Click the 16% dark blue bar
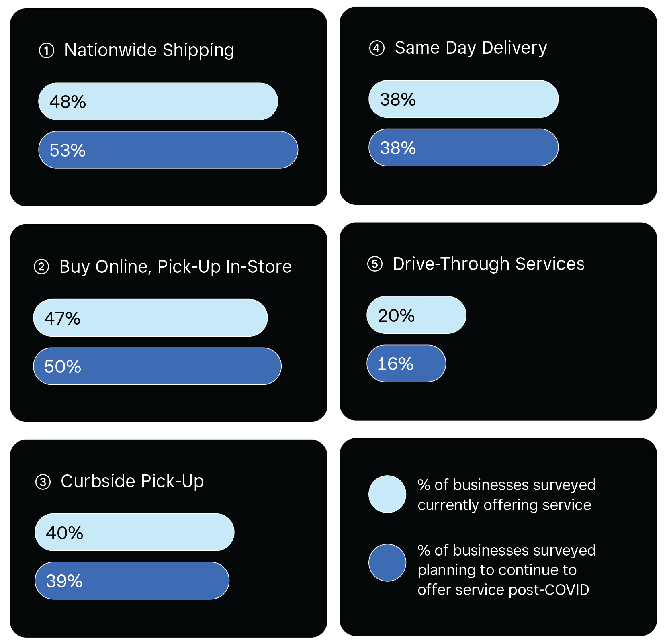 point(407,364)
